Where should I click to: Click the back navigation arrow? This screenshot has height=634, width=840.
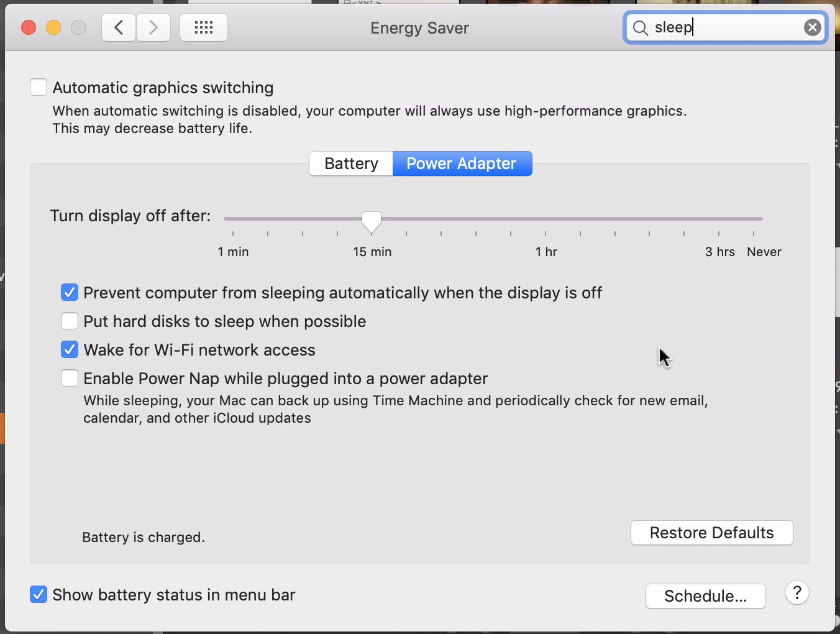(x=119, y=28)
